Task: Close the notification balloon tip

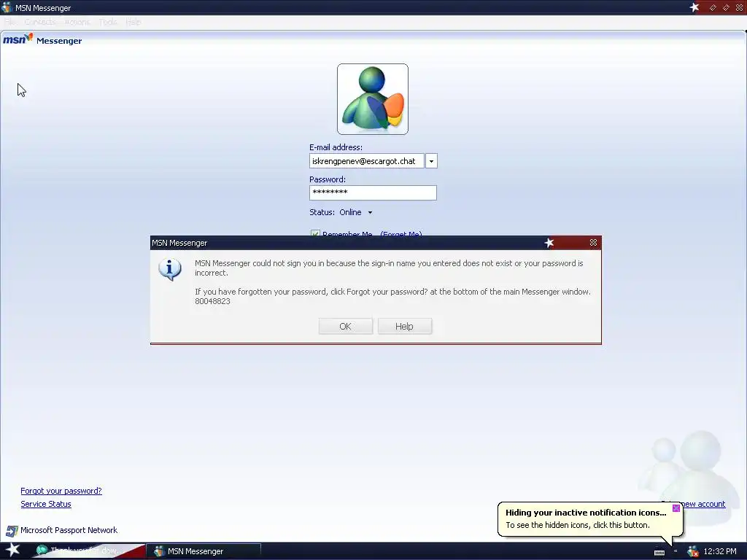Action: pyautogui.click(x=676, y=508)
